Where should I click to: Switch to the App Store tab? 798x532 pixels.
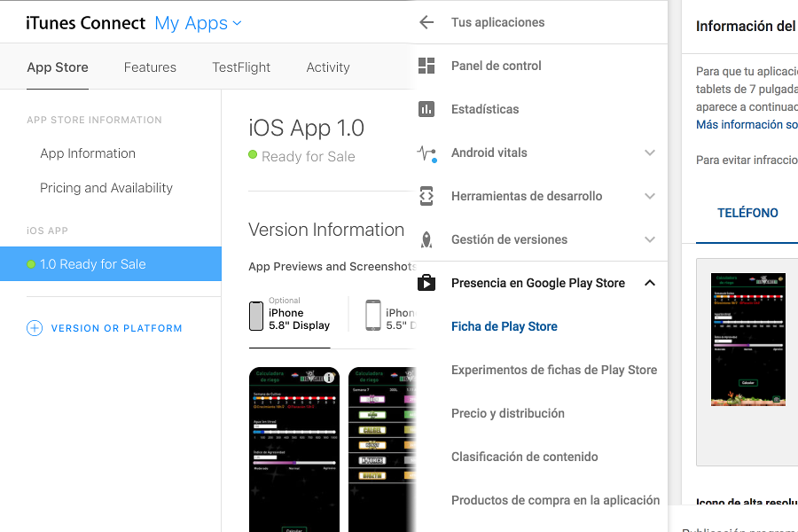click(58, 67)
